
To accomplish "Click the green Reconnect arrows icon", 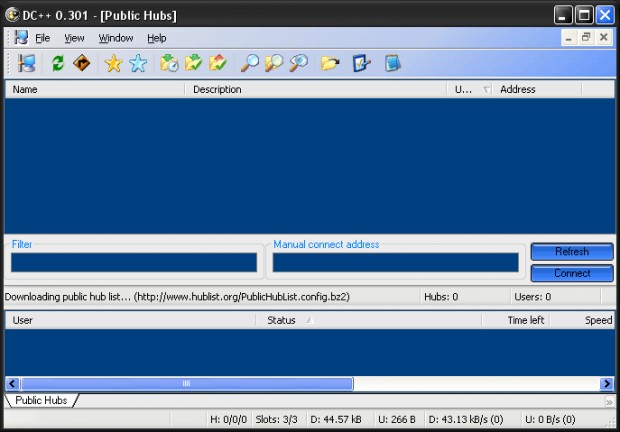I will tap(58, 63).
